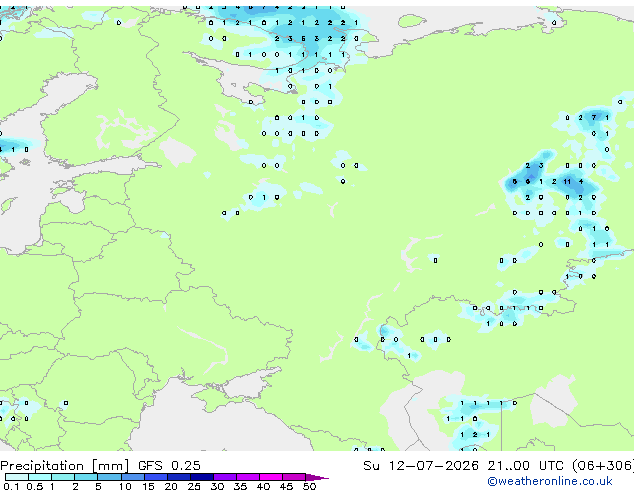Image resolution: width=634 pixels, height=490 pixels.
Task: Click the "11" precipitation value on the map
Action: coord(567,182)
